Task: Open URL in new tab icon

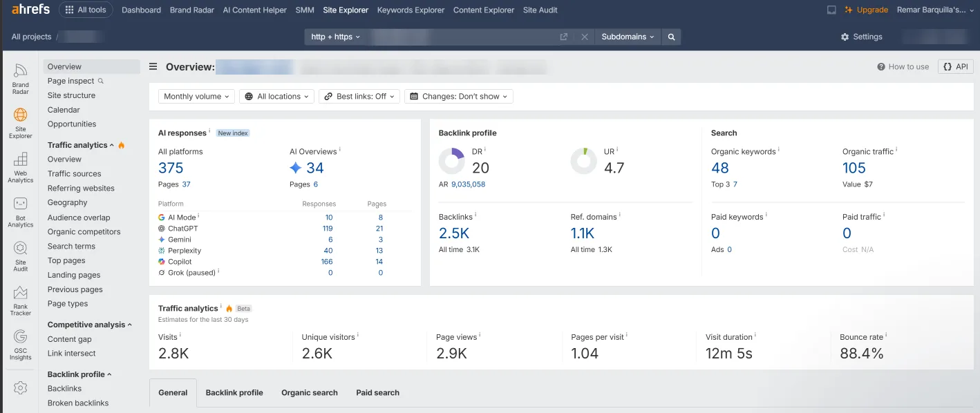Action: tap(564, 37)
